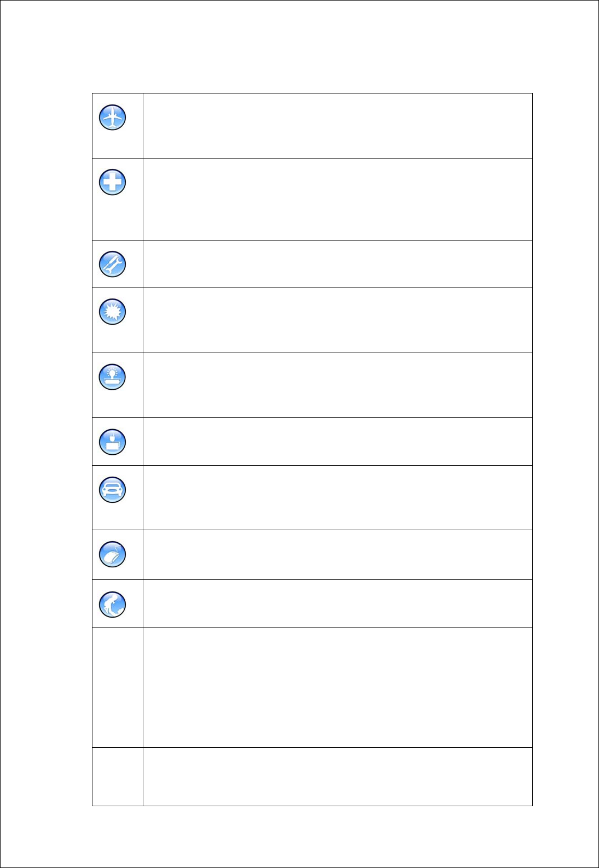599x868 pixels.
Task: Select the glowing light bulb icon
Action: click(113, 377)
